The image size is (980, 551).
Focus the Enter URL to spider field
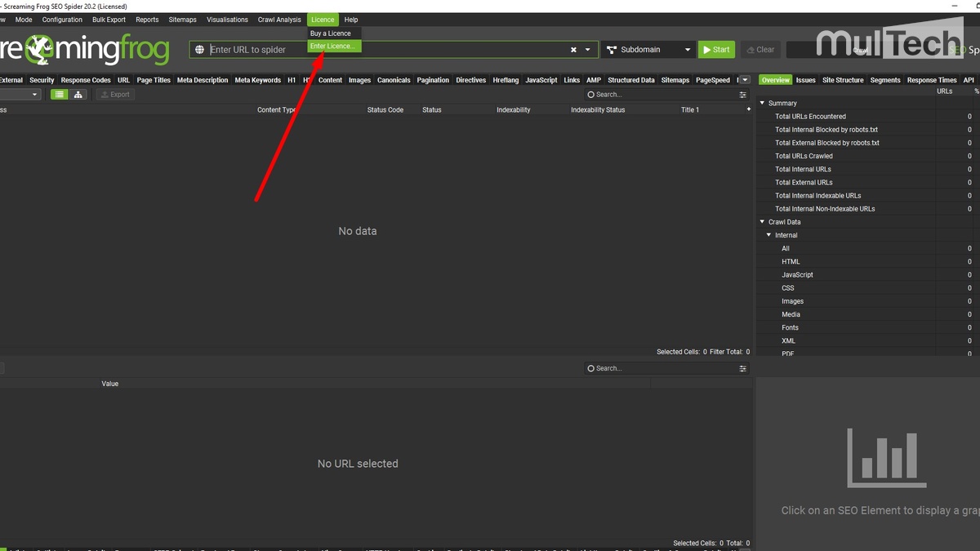coord(384,50)
